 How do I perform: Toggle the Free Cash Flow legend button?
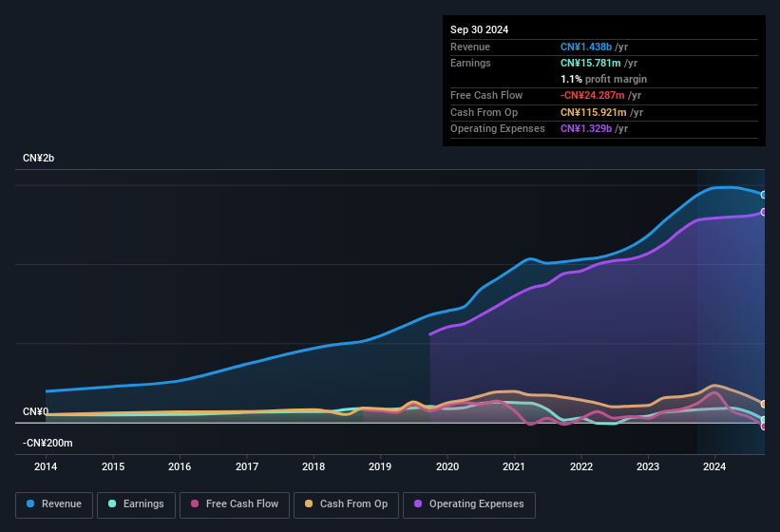[x=235, y=504]
